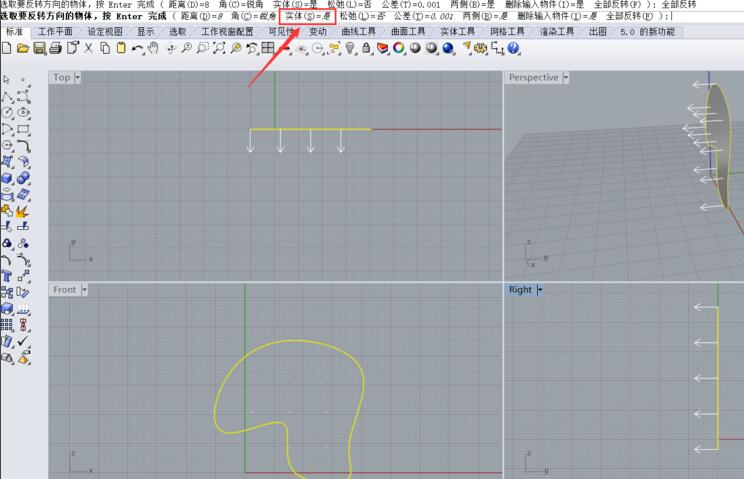Toggle the 松弛(L)=否 command option
744x479 pixels.
(362, 17)
